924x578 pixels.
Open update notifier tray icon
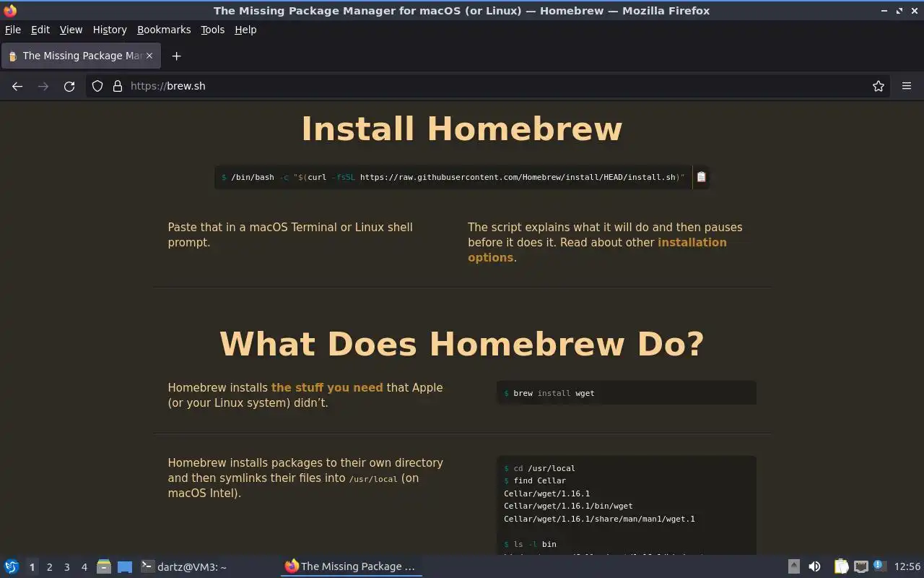(x=879, y=566)
